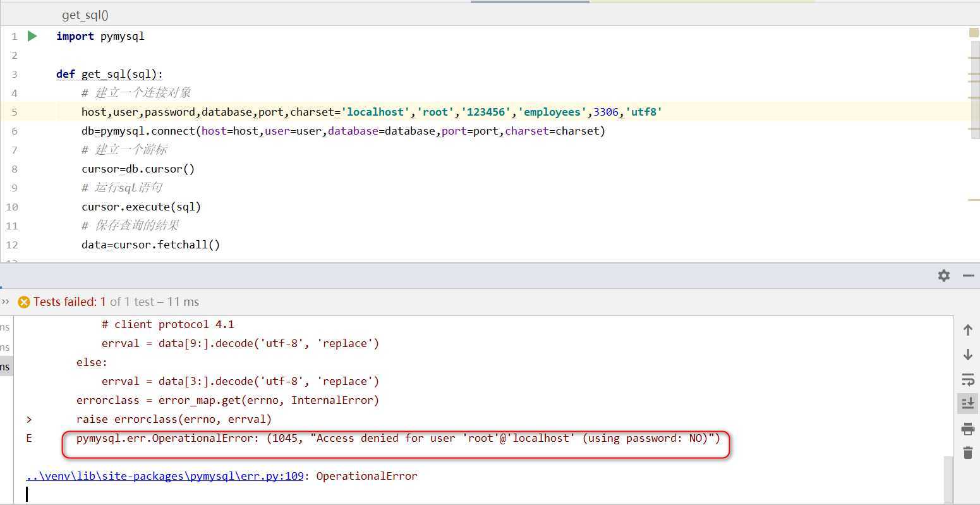Screen dimensions: 980x505
Task: Open the err.py:109 link in the traceback
Action: (x=165, y=476)
